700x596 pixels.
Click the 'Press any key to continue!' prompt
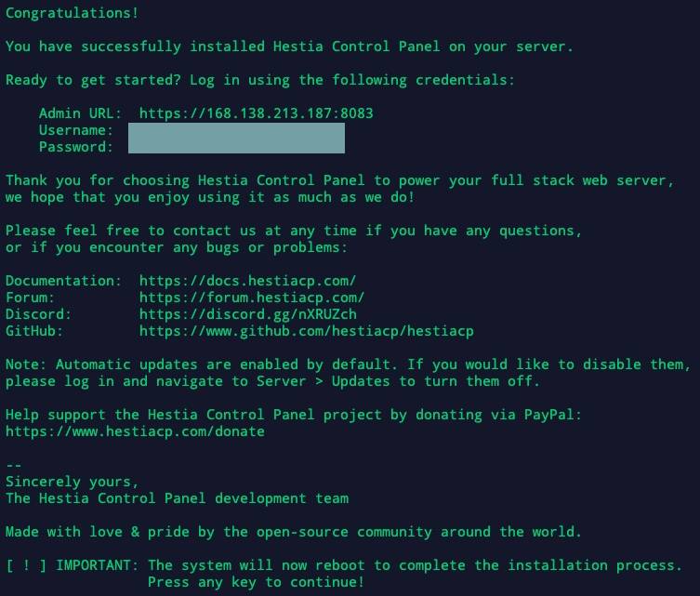(256, 582)
